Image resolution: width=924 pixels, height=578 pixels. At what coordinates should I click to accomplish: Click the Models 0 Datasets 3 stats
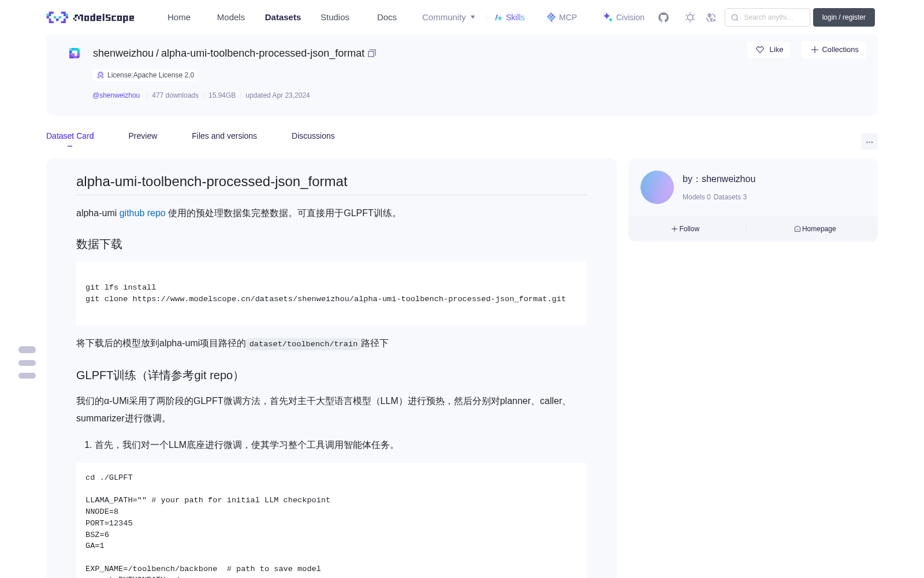tap(714, 197)
